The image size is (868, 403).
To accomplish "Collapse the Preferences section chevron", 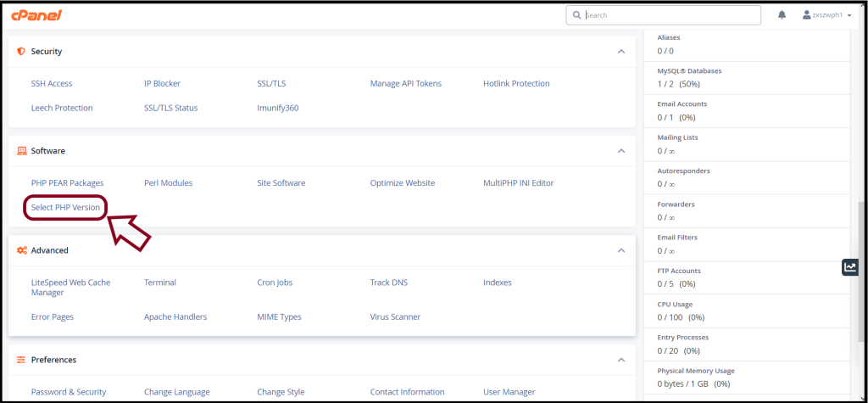I will coord(621,360).
